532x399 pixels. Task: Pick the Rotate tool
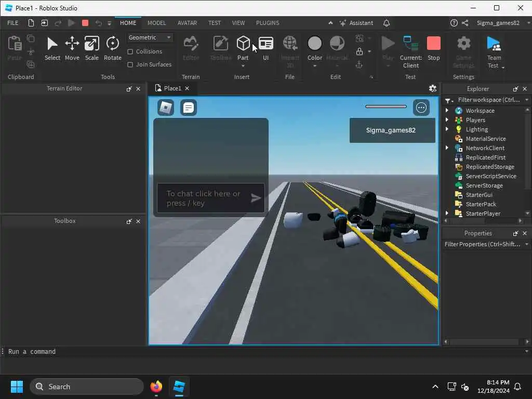[x=113, y=48]
